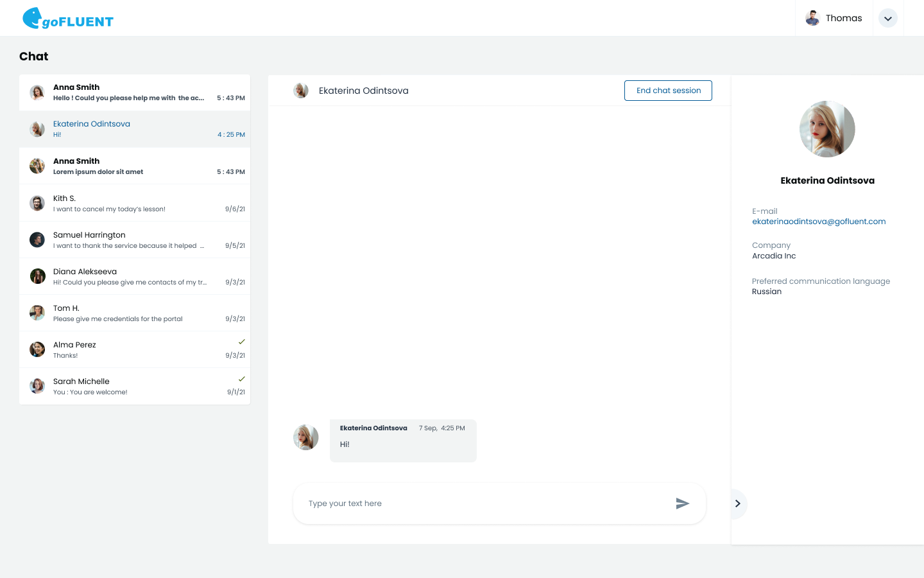Click Ekaterina's large profile photo
Screen dimensions: 924x578
coord(826,128)
